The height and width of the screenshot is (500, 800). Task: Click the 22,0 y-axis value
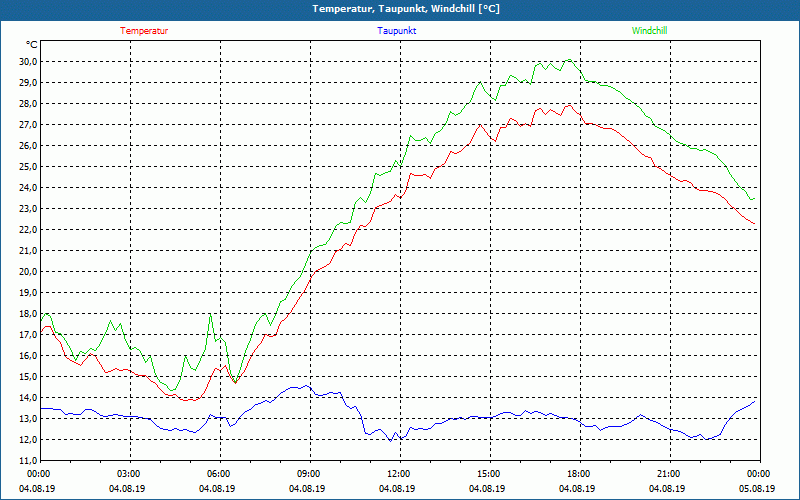pos(29,230)
